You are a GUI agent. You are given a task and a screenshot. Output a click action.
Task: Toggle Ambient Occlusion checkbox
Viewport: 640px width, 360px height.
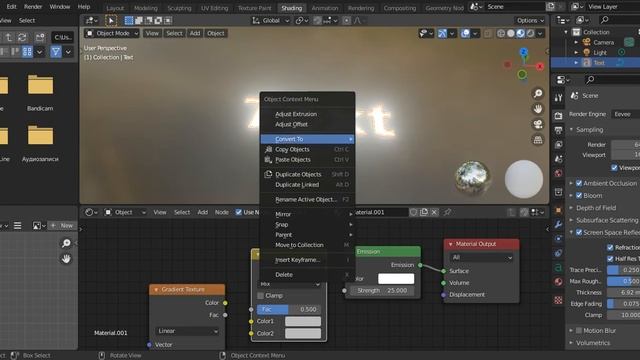[x=579, y=183]
